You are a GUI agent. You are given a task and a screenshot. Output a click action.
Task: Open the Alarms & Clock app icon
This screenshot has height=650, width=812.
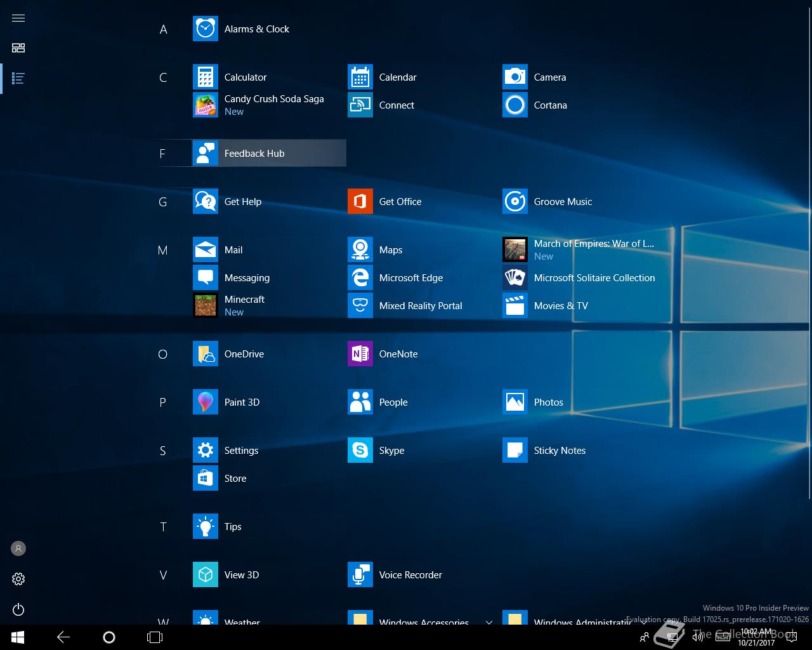tap(206, 29)
